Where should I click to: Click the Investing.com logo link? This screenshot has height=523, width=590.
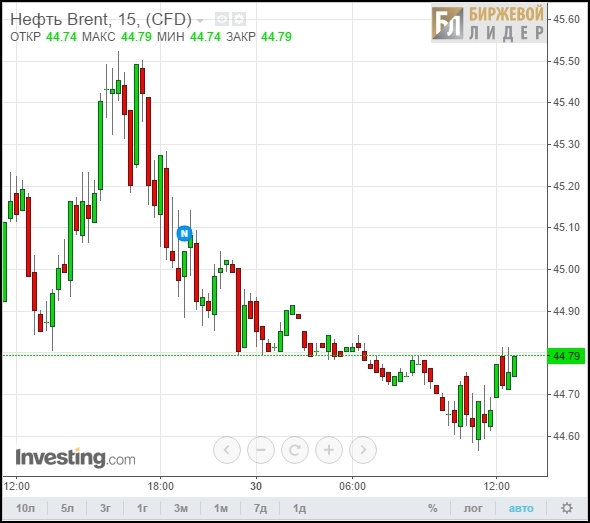coord(75,458)
